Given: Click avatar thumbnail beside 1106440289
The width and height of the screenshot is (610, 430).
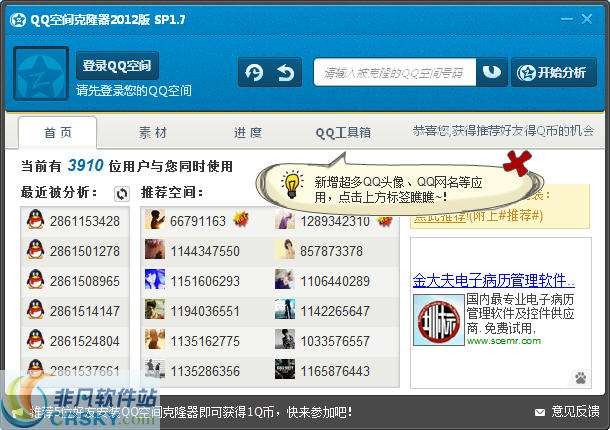Looking at the screenshot, I should [285, 279].
